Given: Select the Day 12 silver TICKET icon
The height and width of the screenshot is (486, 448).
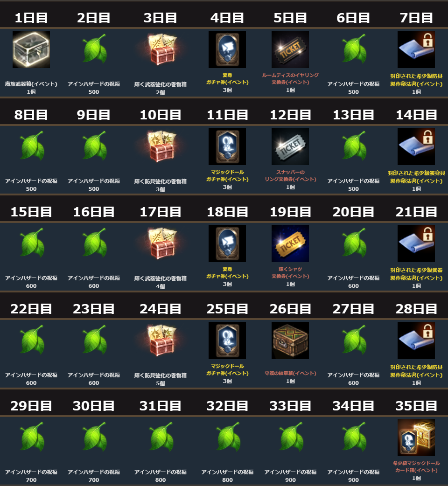Looking at the screenshot, I should point(290,146).
